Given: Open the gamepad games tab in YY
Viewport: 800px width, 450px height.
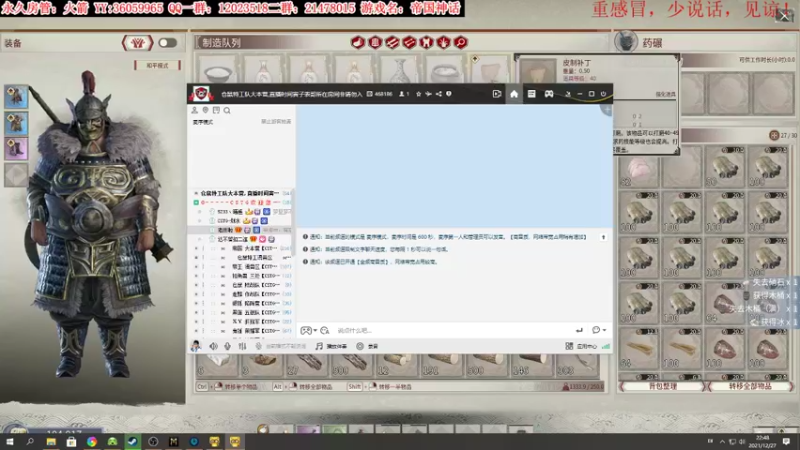Looking at the screenshot, I should pos(548,94).
